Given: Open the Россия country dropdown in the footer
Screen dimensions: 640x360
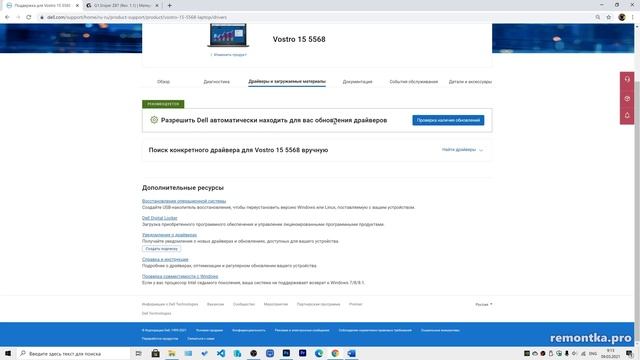Looking at the screenshot, I should click(484, 304).
